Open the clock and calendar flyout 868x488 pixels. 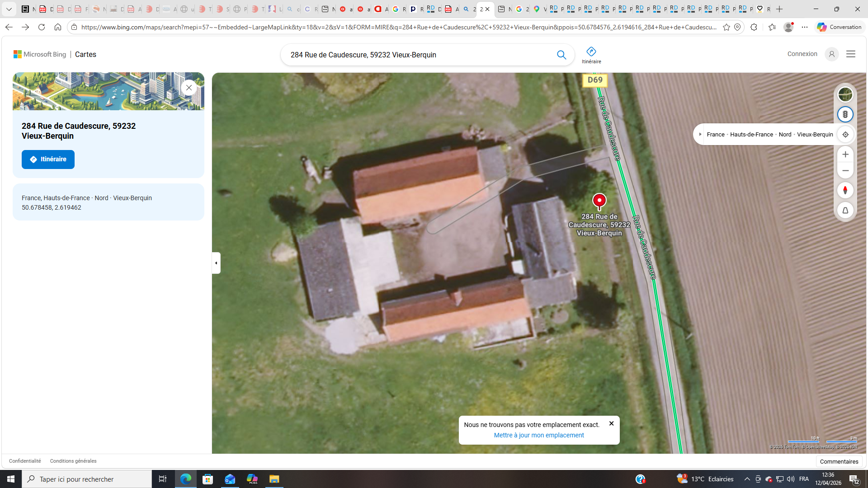[828, 479]
